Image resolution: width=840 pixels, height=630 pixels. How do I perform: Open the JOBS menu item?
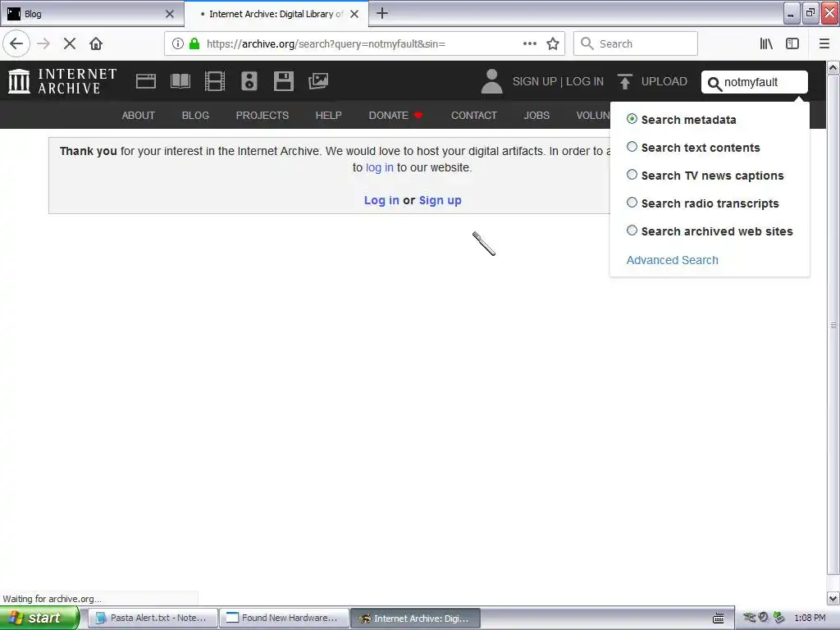(x=536, y=115)
